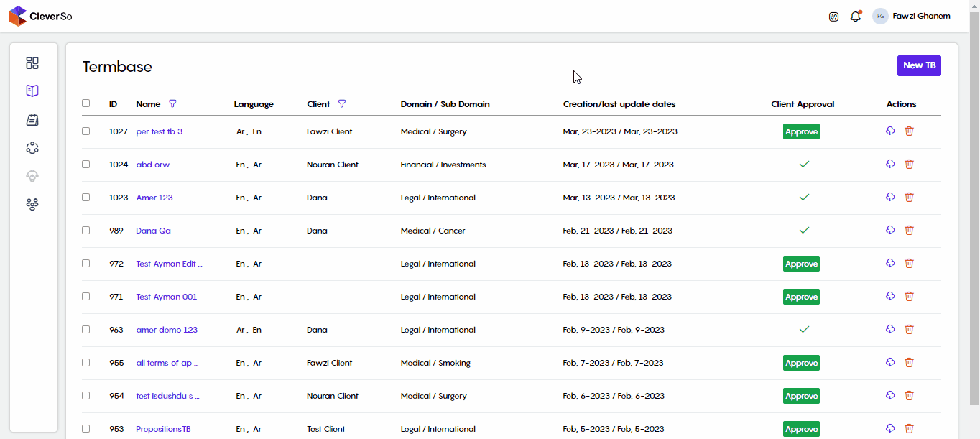Viewport: 980px width, 439px height.
Task: Download the termbase 'abd orw'
Action: point(890,164)
